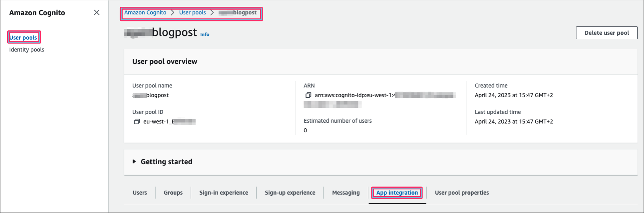
Task: Expand the Getting started section
Action: [x=134, y=161]
